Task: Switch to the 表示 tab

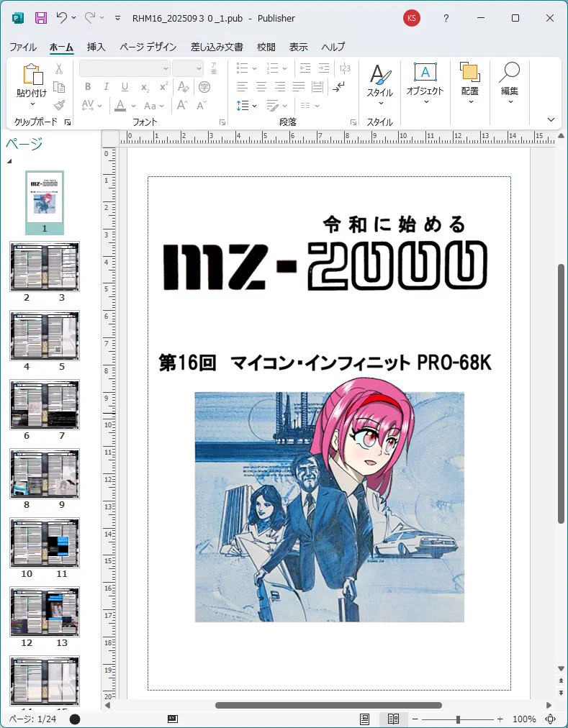Action: (x=299, y=47)
